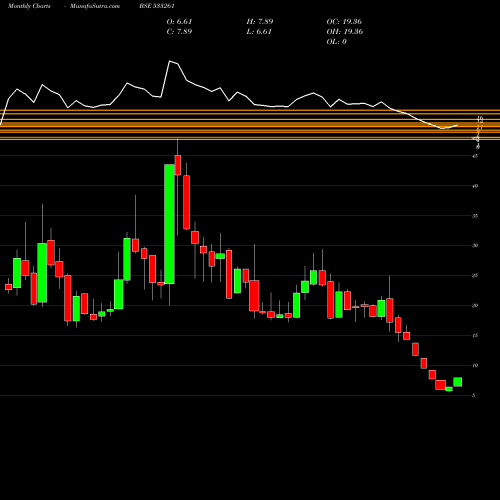Click the 40 price axis label

475,186
